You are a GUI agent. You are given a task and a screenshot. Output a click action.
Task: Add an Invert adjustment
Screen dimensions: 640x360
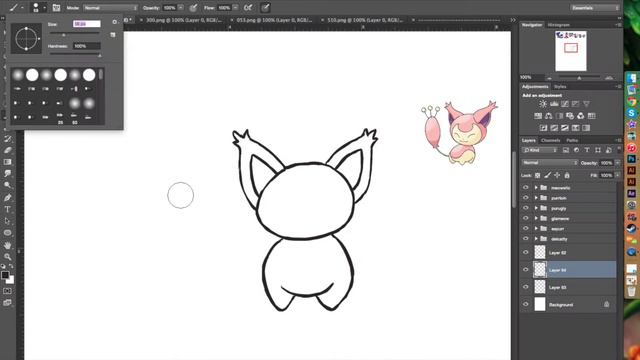pyautogui.click(x=543, y=128)
